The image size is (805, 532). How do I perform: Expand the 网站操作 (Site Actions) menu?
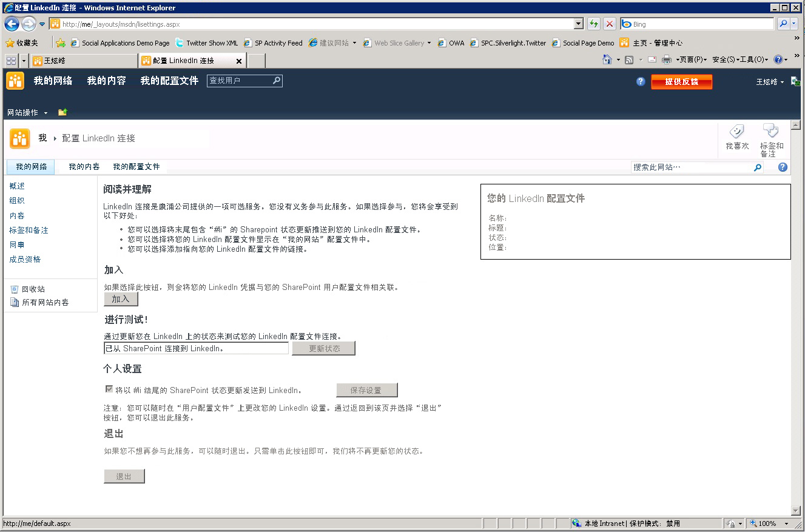coord(27,113)
